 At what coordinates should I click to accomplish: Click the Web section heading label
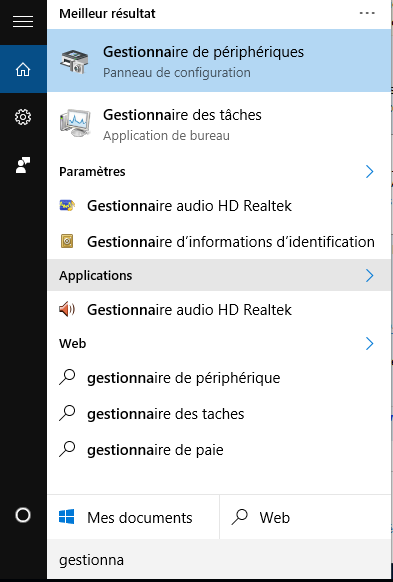(x=72, y=344)
